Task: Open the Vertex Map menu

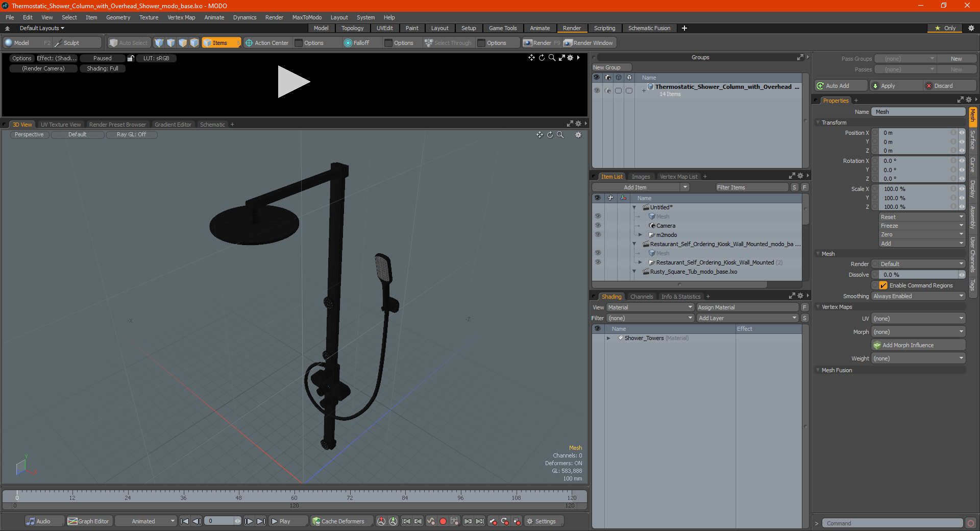Action: 181,17
